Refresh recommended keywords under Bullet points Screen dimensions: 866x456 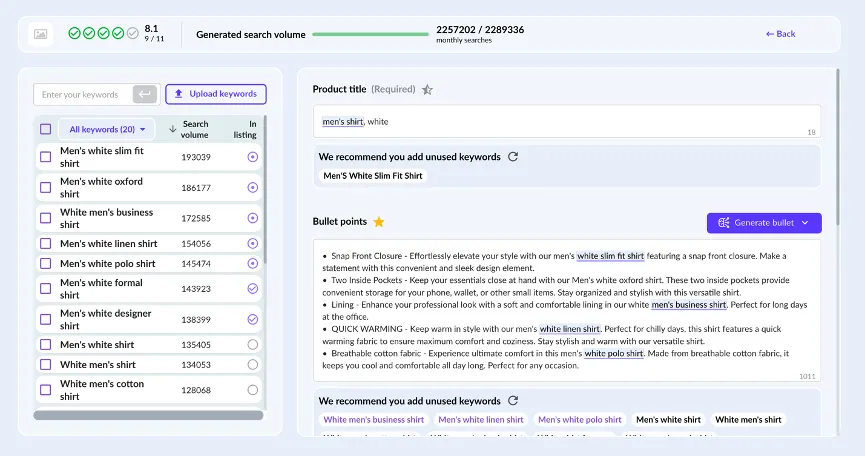(513, 401)
